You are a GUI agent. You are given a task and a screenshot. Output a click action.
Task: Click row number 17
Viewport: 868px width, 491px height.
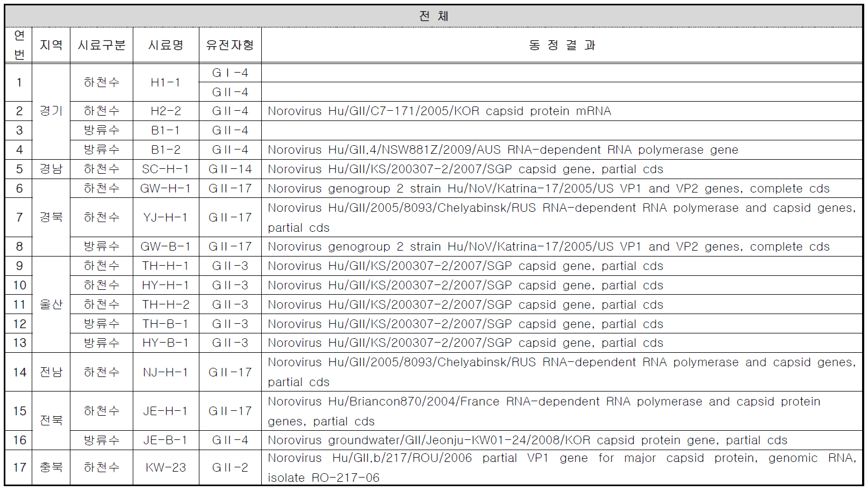19,467
